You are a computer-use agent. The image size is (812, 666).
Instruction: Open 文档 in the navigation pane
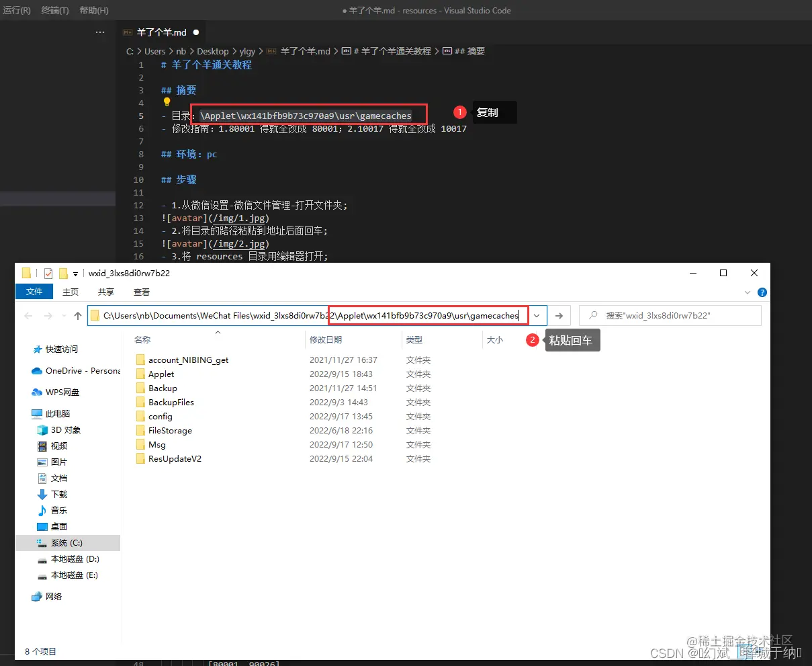click(58, 478)
